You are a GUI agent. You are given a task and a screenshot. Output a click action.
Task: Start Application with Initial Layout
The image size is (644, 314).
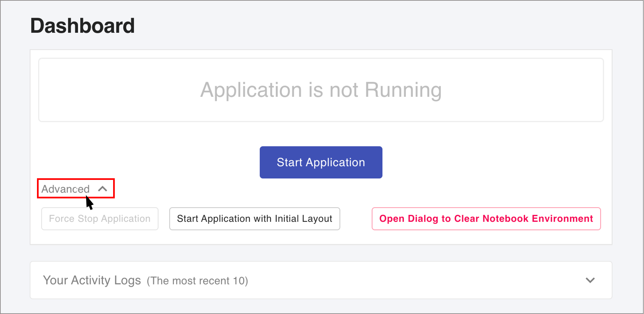click(x=254, y=219)
